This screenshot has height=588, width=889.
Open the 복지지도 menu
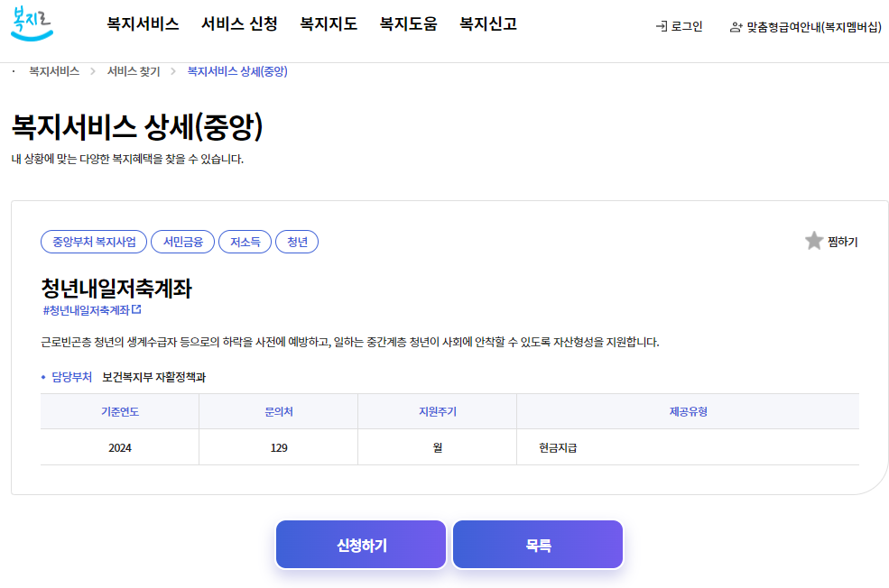[328, 26]
